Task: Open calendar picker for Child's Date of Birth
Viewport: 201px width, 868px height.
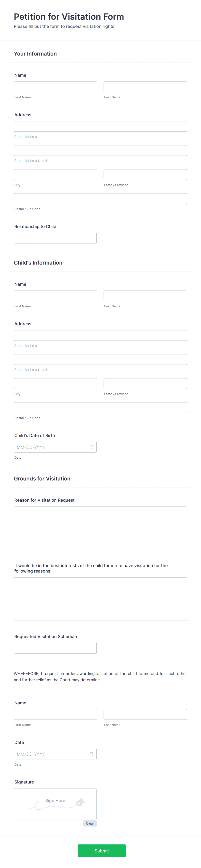Action: pyautogui.click(x=92, y=447)
